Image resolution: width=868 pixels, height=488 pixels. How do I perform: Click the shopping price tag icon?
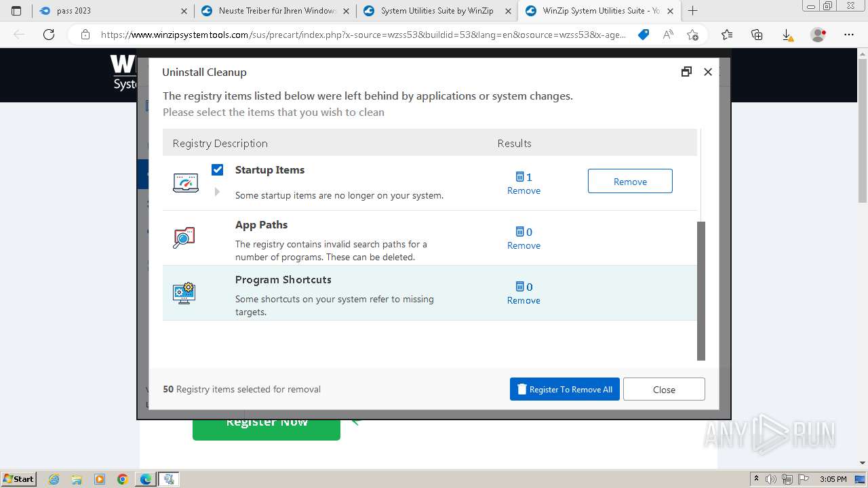644,35
